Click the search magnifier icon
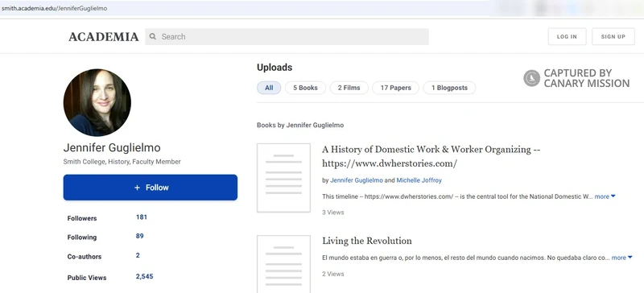The image size is (644, 293). tap(153, 36)
